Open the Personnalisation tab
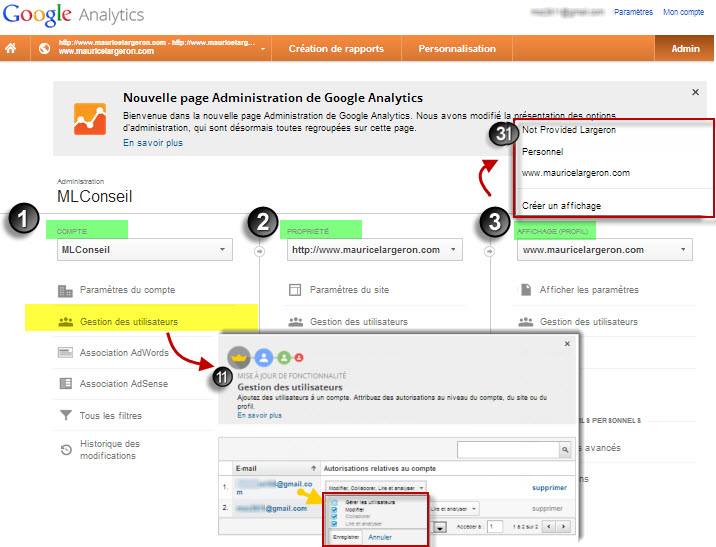Screen dimensions: 716x547 coord(457,48)
